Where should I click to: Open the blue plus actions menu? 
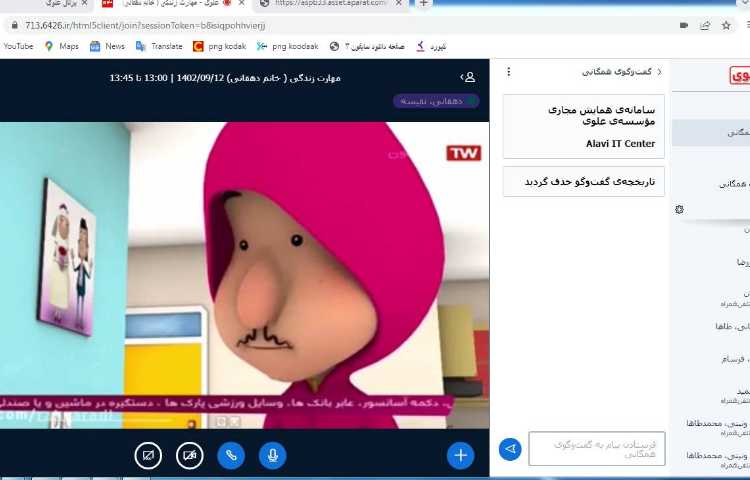click(x=461, y=455)
